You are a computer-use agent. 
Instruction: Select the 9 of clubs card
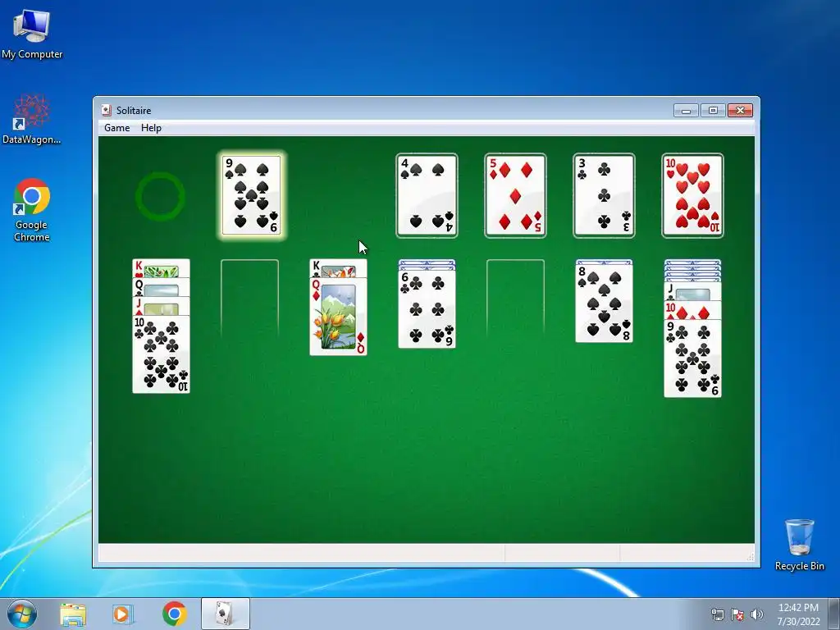(692, 358)
